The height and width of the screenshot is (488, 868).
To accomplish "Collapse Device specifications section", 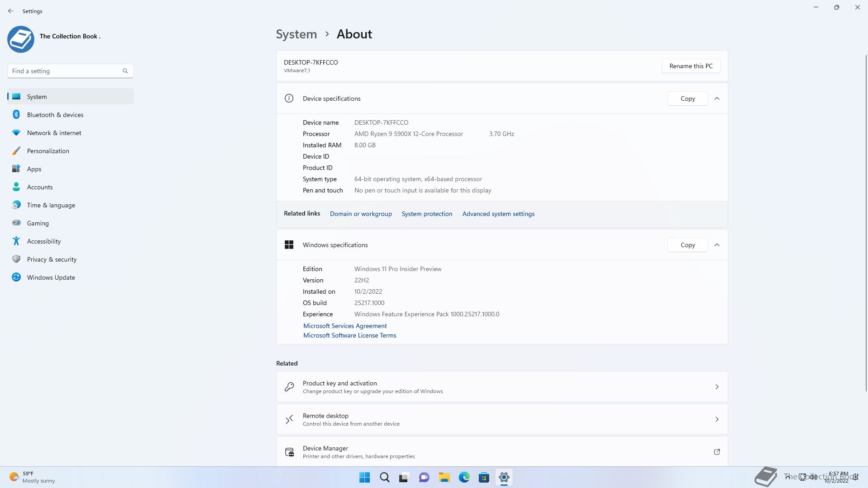I will tap(717, 99).
